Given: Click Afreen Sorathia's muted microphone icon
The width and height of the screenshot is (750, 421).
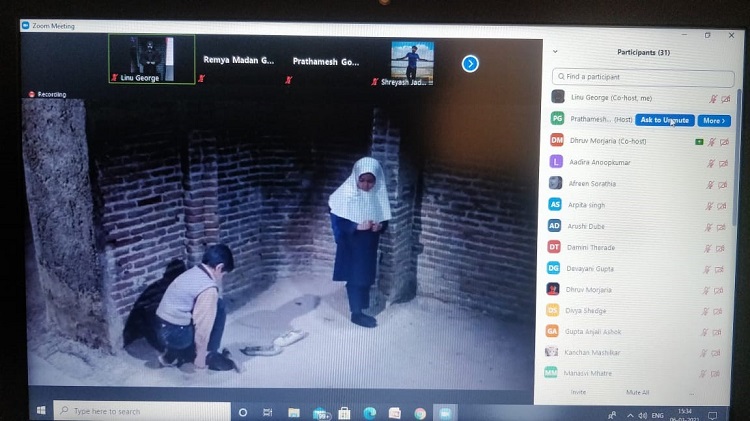Looking at the screenshot, I should coord(713,184).
